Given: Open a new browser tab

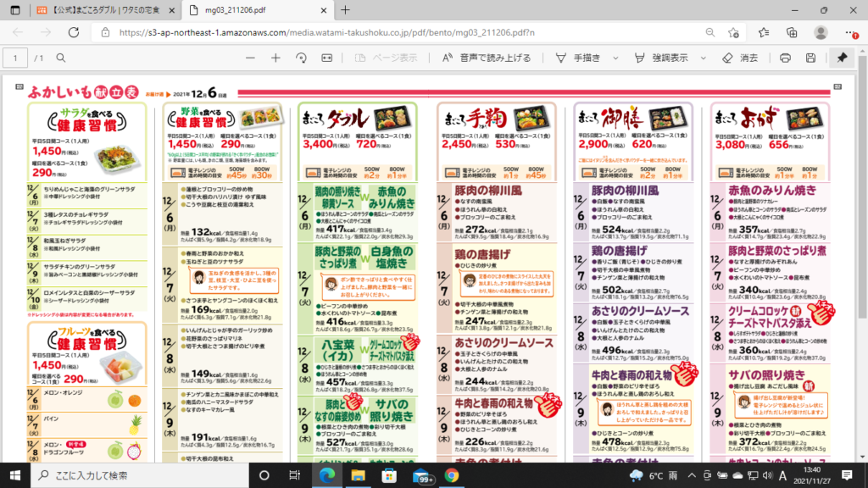Looking at the screenshot, I should [x=346, y=10].
